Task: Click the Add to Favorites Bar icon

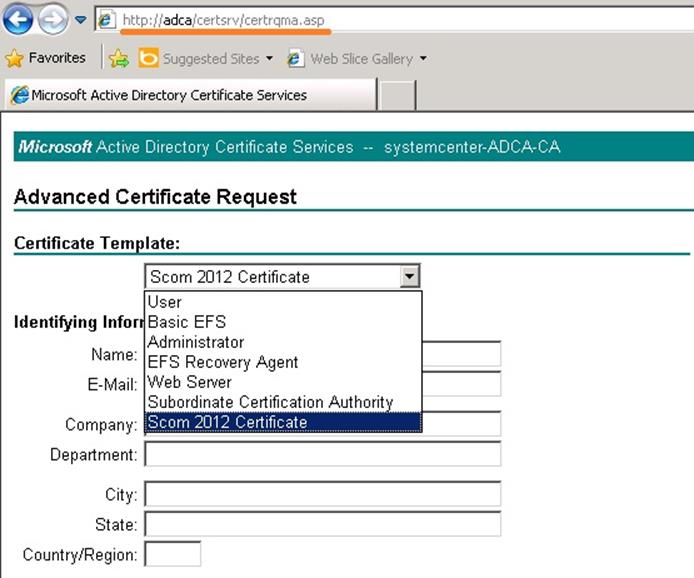Action: pos(119,58)
